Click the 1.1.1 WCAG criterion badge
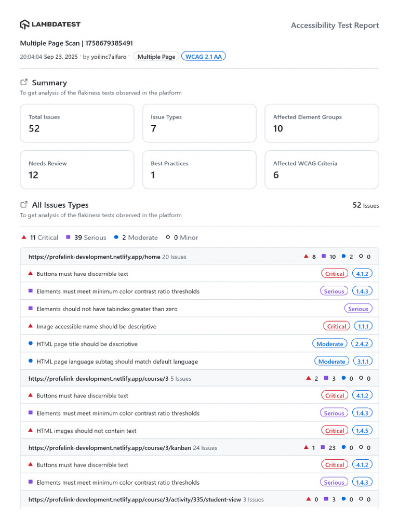The image size is (399, 532). [x=363, y=326]
